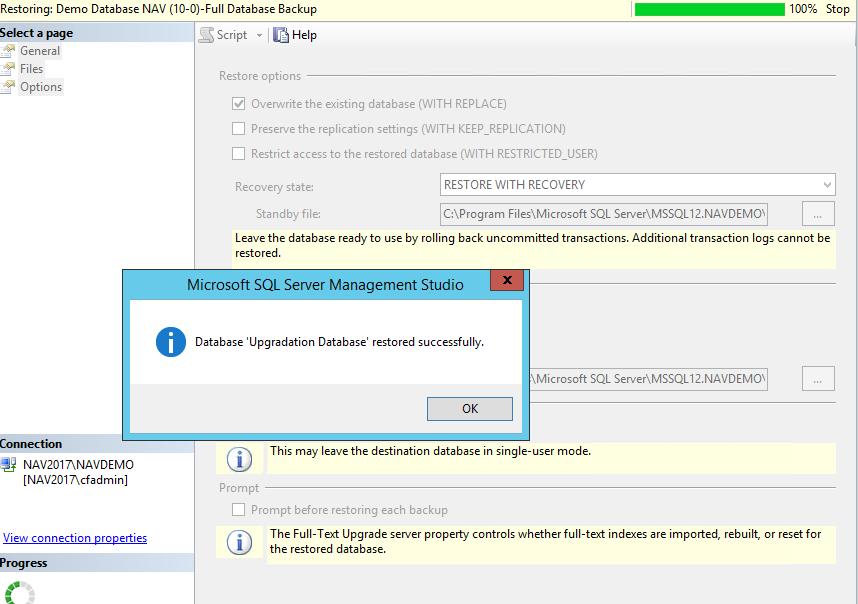Click OK in the restore success dialog

469,409
